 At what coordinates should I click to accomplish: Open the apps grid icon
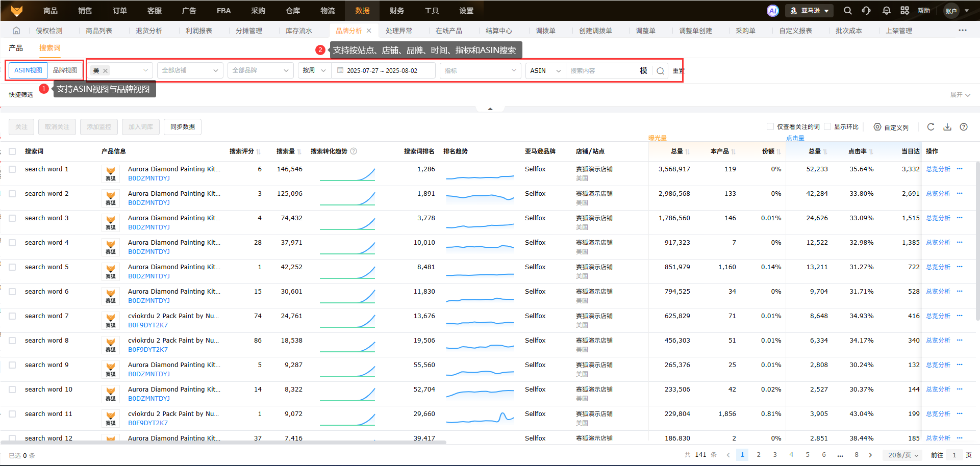click(905, 11)
